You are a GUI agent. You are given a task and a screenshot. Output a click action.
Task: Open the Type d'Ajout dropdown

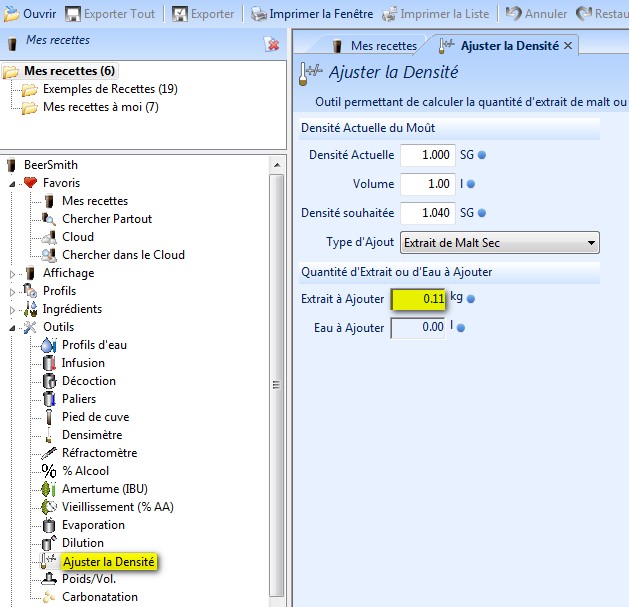coord(499,242)
